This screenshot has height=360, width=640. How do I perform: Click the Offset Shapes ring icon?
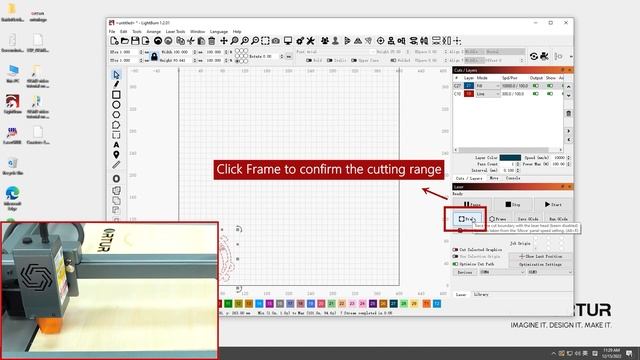point(116,179)
